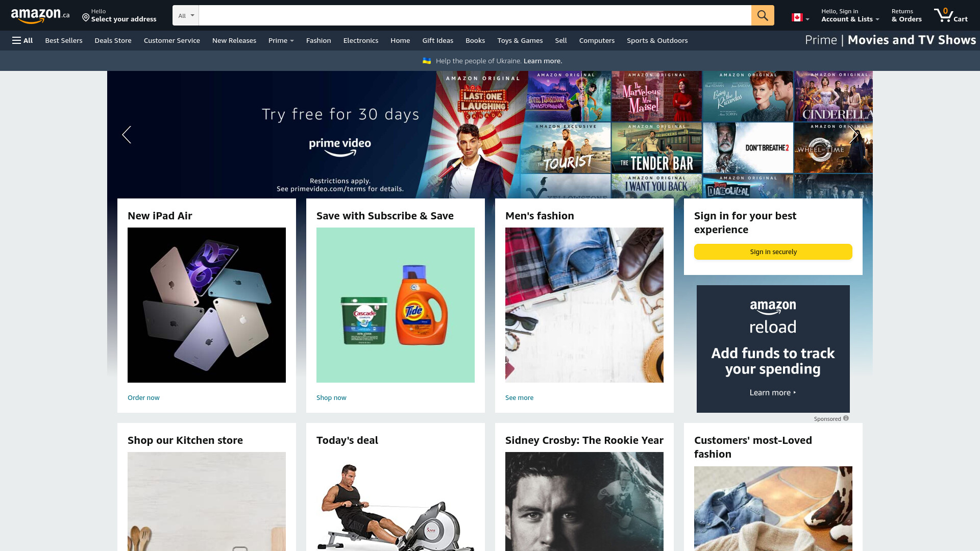Click The Tender Bar poster

click(657, 147)
